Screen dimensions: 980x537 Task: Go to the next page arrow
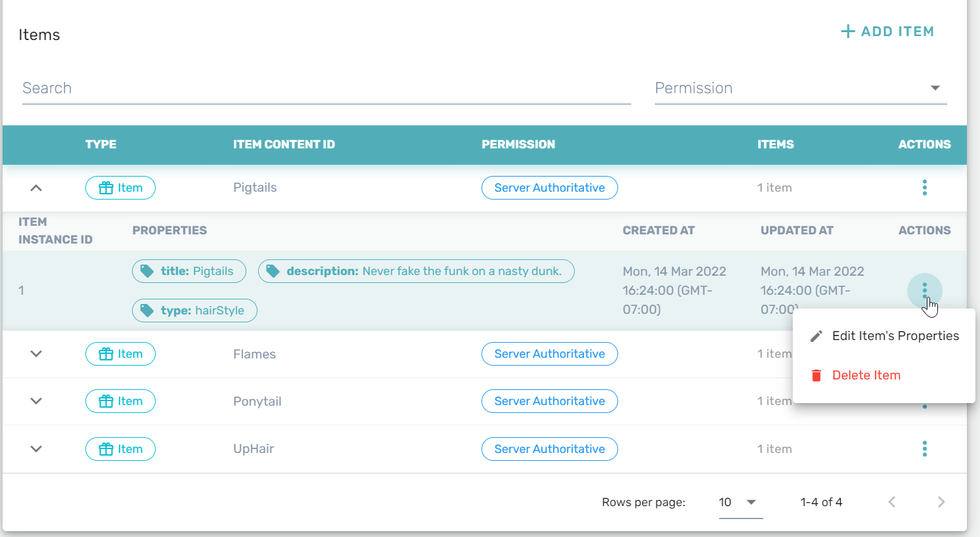coord(941,502)
